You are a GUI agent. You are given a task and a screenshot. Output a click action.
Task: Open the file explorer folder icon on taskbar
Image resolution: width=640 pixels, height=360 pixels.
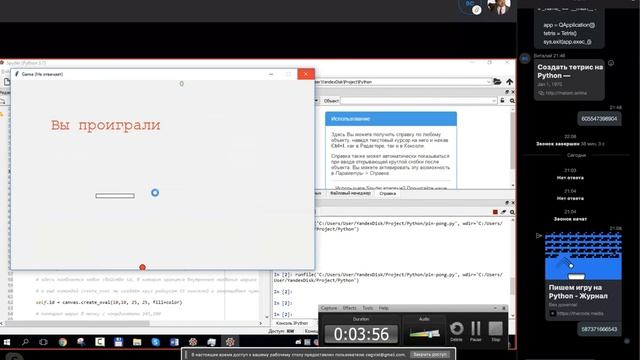coord(137,342)
